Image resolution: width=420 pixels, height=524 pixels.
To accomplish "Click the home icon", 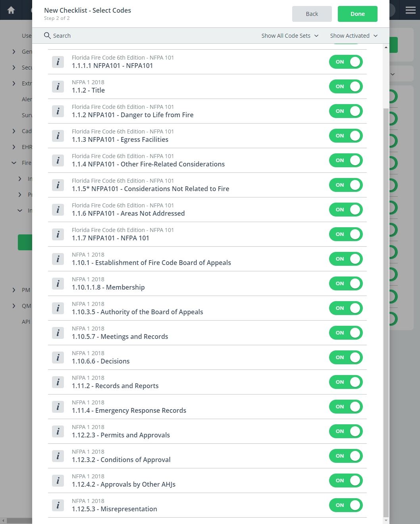I will [11, 10].
